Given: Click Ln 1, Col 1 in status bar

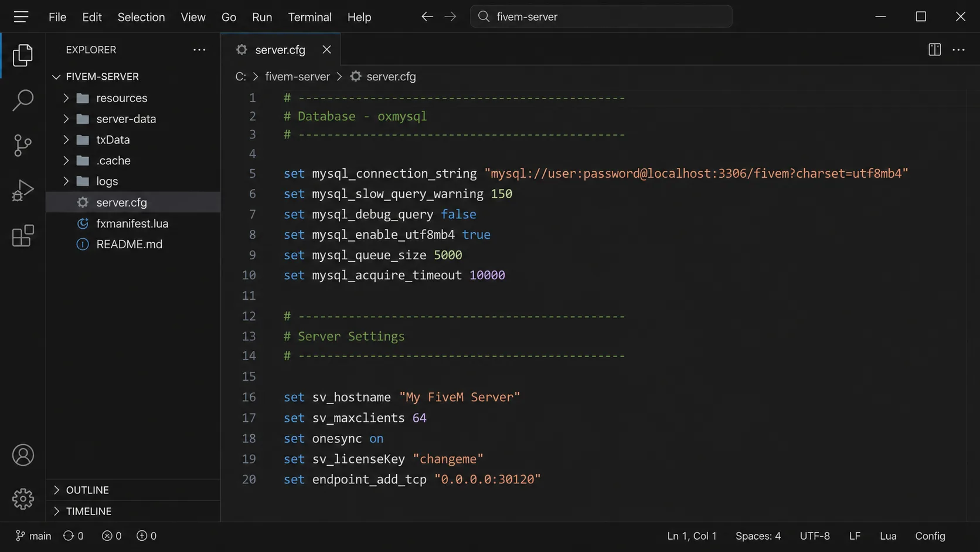Looking at the screenshot, I should tap(692, 536).
